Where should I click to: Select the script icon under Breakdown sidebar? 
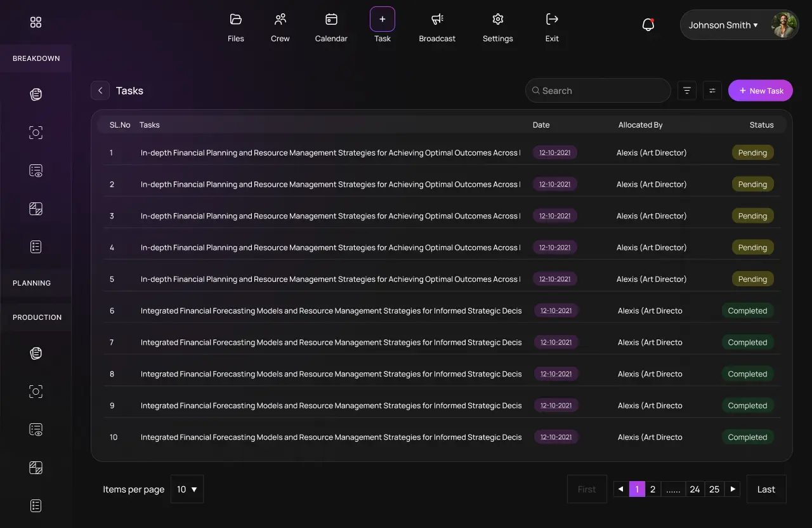pos(36,94)
